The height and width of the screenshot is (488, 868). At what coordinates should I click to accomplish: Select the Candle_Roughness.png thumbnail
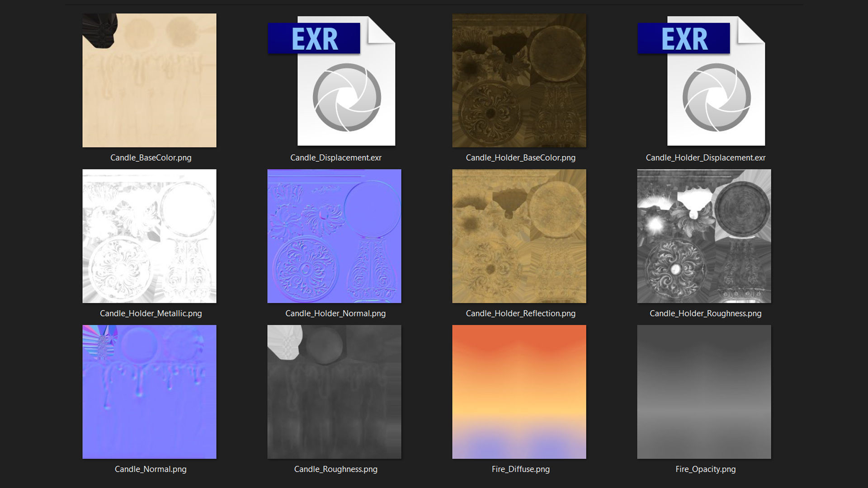click(334, 392)
